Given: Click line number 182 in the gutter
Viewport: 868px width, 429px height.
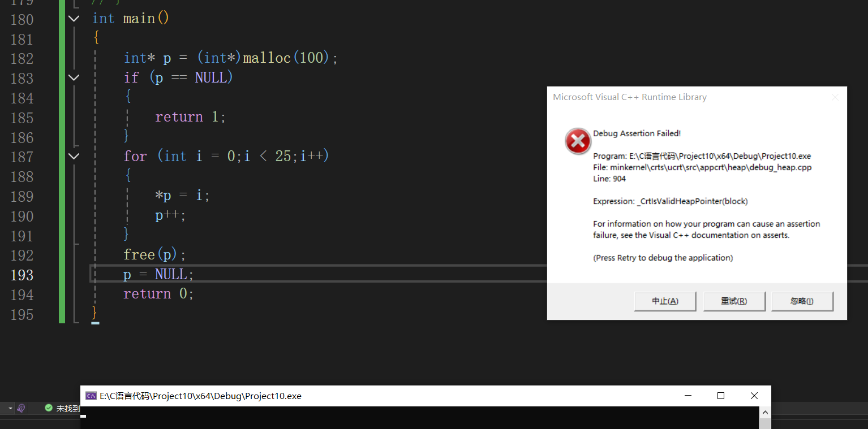Looking at the screenshot, I should [x=22, y=59].
